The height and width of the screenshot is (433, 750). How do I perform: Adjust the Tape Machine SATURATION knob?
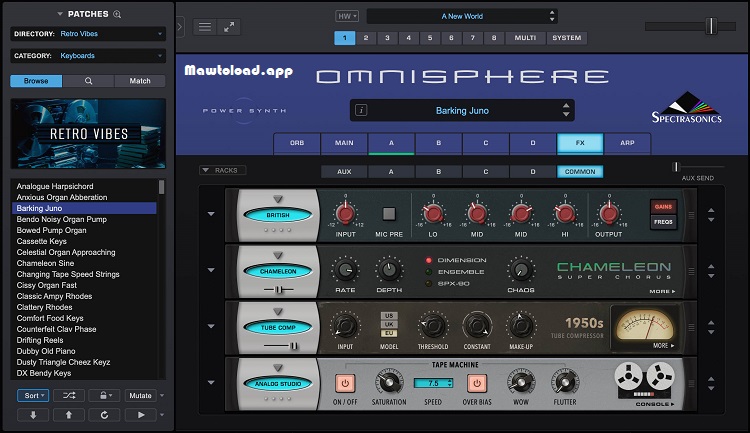point(389,382)
